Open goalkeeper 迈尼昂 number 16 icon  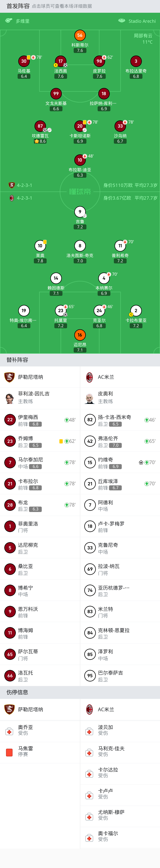pos(80,335)
